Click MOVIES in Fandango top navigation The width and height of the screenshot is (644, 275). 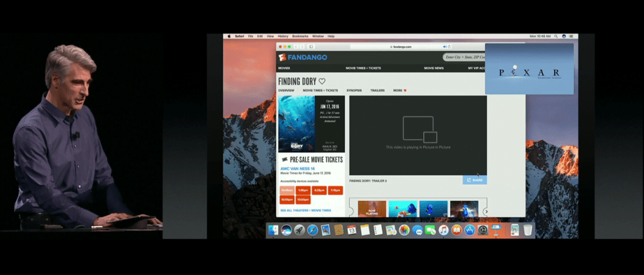point(284,68)
